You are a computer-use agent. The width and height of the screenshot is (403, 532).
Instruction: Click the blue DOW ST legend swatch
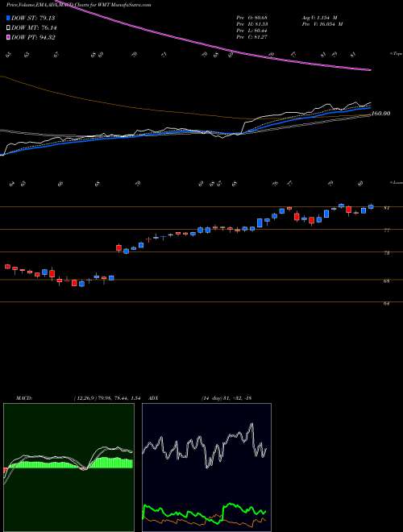tap(8, 18)
